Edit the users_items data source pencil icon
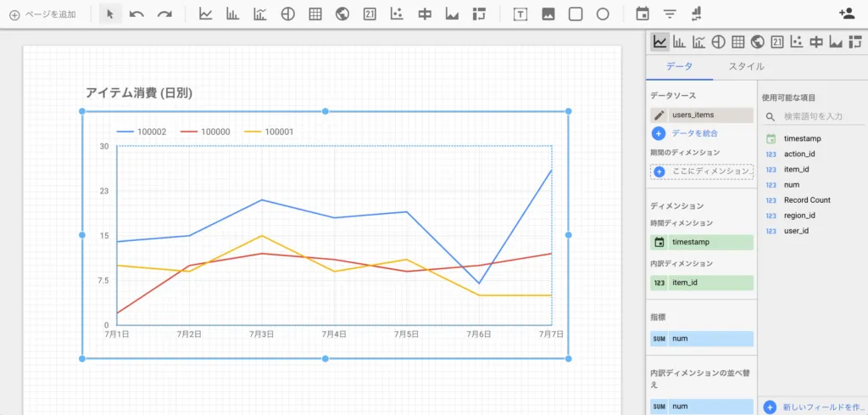This screenshot has height=415, width=868. coord(659,115)
